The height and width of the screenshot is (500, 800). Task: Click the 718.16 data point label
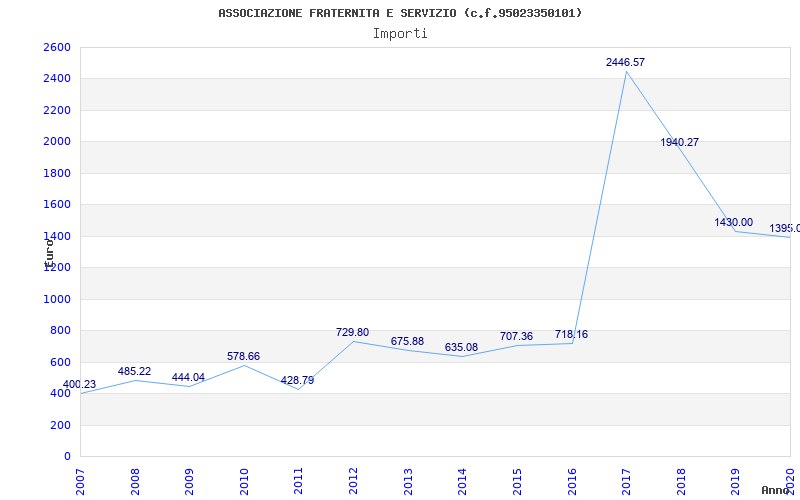point(571,335)
